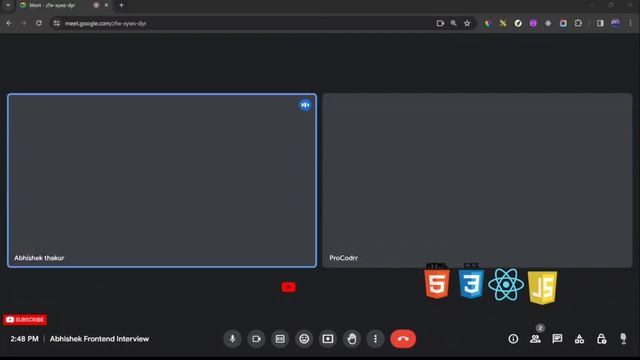This screenshot has height=360, width=640.
Task: Click the React atom logo
Action: tap(506, 284)
